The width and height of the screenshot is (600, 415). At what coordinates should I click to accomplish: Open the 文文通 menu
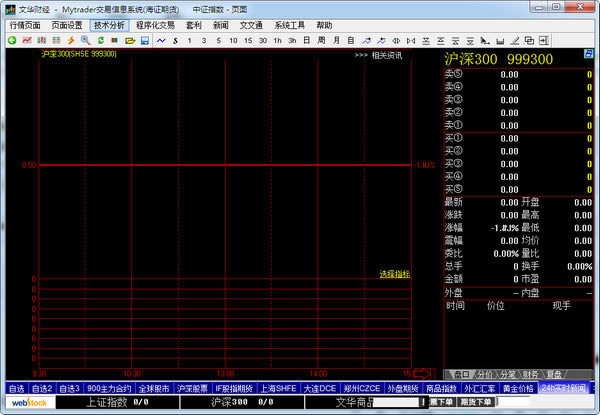[251, 25]
